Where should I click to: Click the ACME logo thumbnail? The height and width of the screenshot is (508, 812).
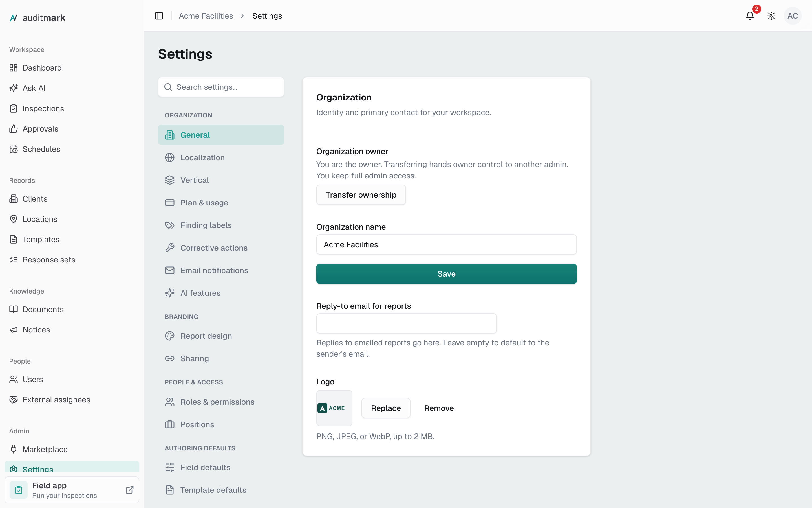(334, 408)
